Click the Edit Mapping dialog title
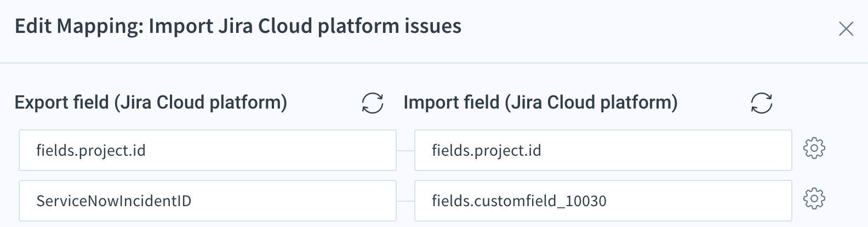 coord(238,26)
